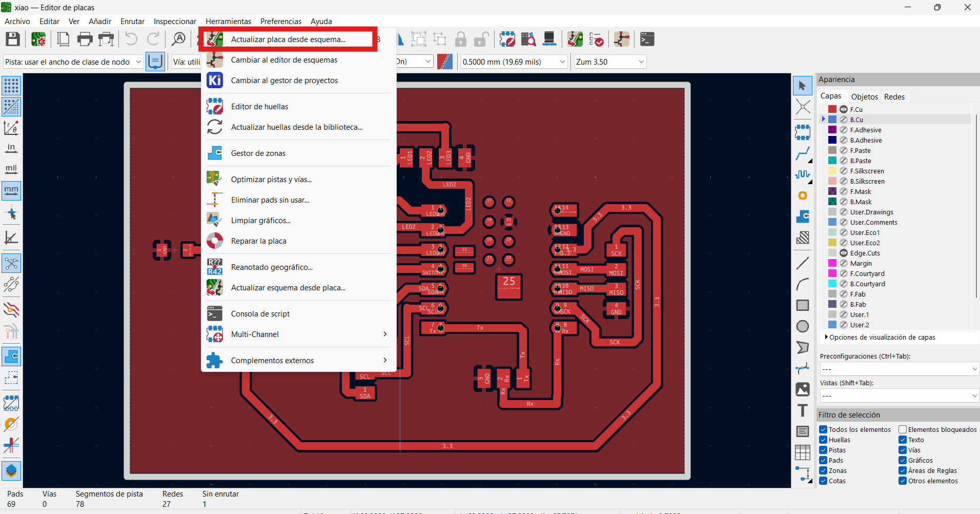Switch units to mils
Image resolution: width=980 pixels, height=514 pixels.
click(11, 170)
